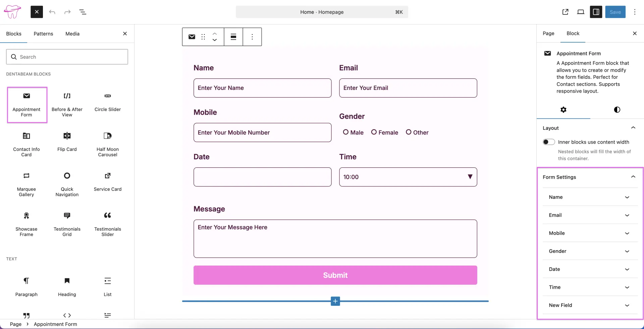Change block alignment in the toolbar
This screenshot has width=644, height=329.
tap(233, 37)
